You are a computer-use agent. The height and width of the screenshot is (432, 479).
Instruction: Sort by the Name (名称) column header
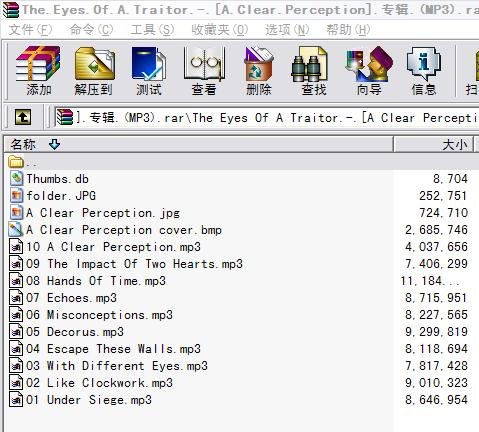click(x=199, y=144)
